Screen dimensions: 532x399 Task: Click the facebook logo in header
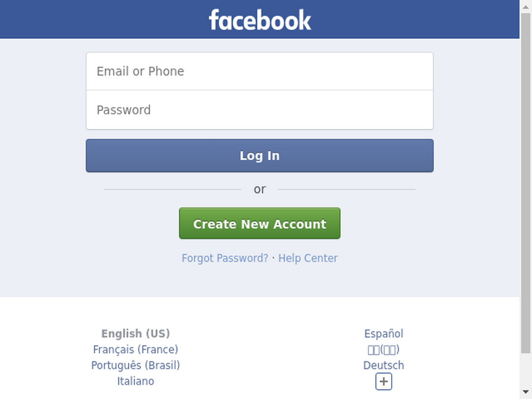tap(260, 20)
